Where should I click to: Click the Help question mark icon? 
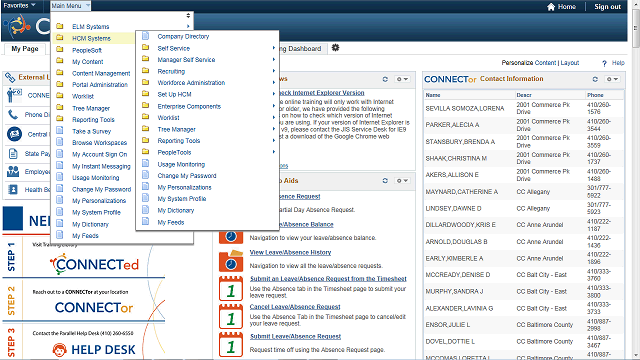pyautogui.click(x=604, y=63)
